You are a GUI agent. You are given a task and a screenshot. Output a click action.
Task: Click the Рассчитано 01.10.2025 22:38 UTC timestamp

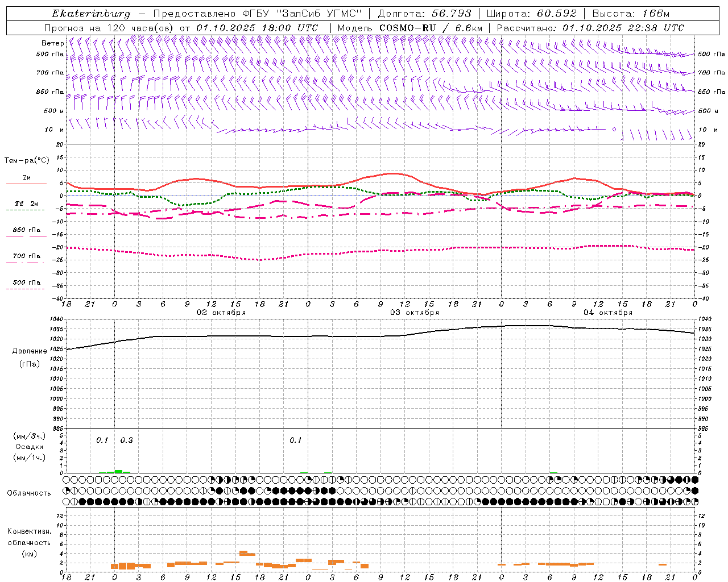(x=590, y=28)
